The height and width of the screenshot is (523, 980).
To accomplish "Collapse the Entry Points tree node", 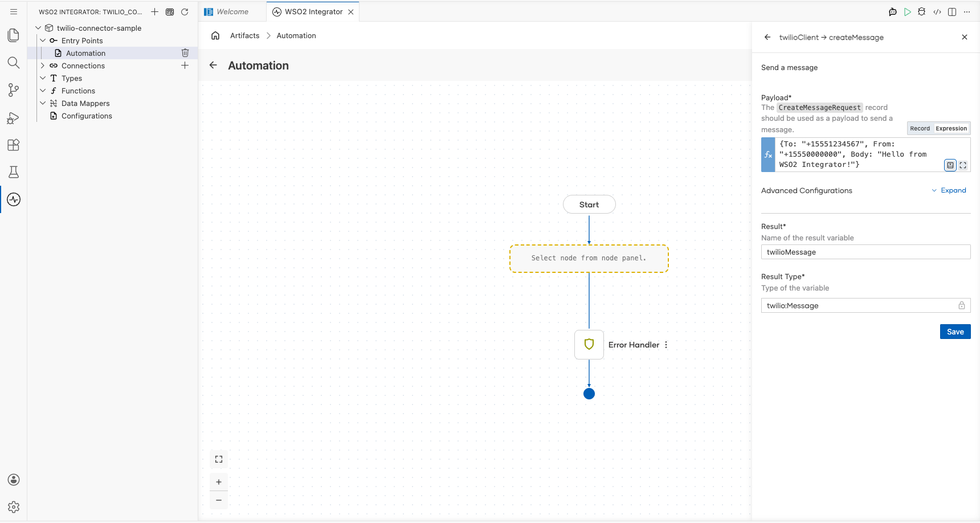I will 43,40.
